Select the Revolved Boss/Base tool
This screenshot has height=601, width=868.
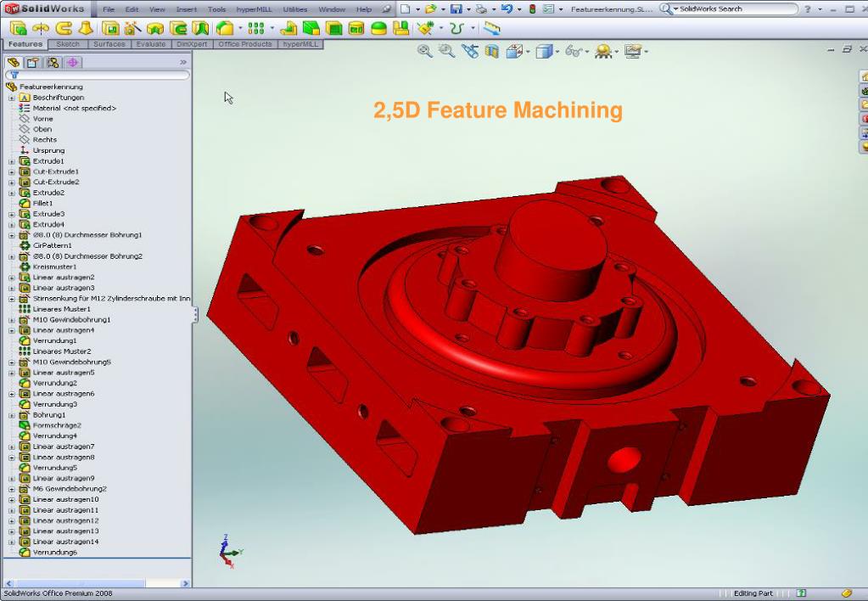pos(41,28)
